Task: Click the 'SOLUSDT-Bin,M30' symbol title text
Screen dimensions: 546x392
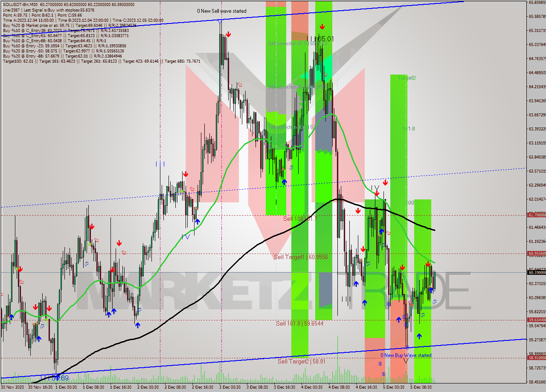Action: click(x=20, y=4)
